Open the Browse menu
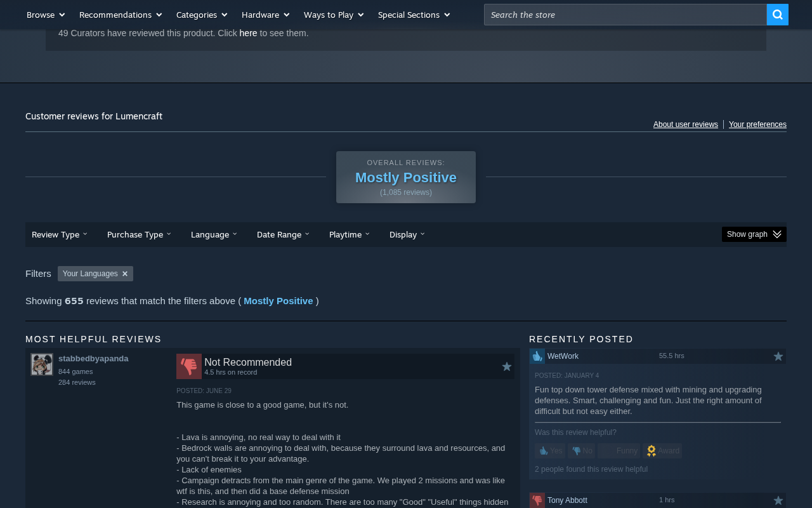Screen dimensions: 812x508 46,15
